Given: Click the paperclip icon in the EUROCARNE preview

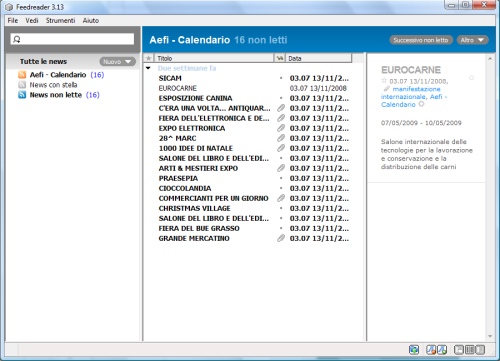Looking at the screenshot, I should pyautogui.click(x=386, y=89).
